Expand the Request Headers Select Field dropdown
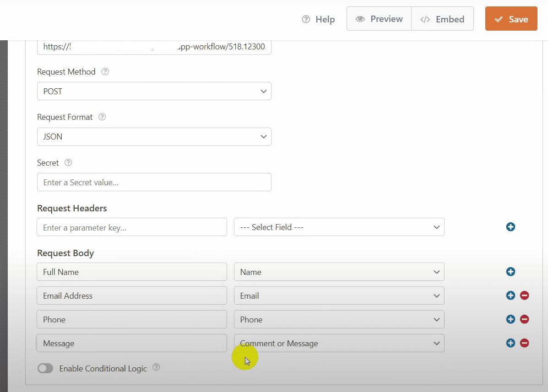548x392 pixels. [339, 227]
